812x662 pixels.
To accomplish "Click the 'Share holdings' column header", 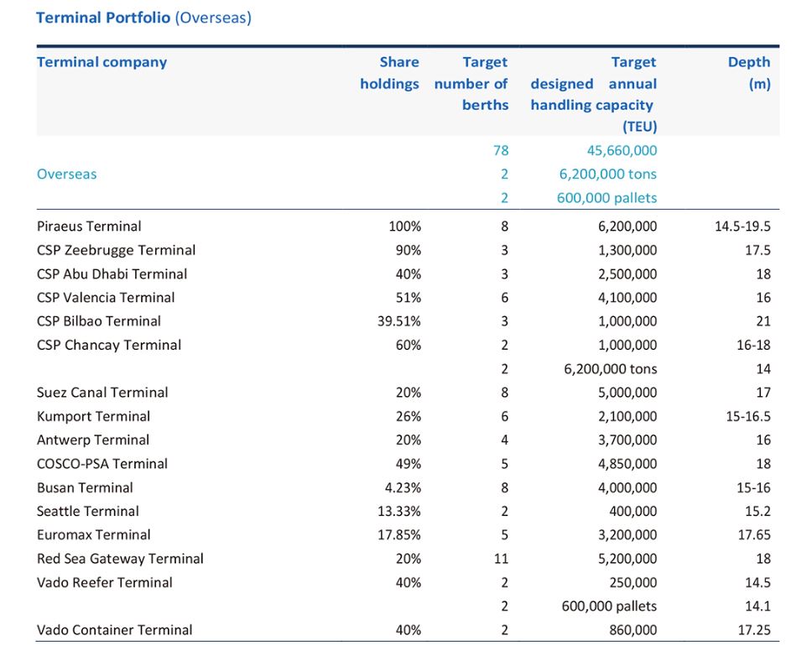I will [390, 73].
